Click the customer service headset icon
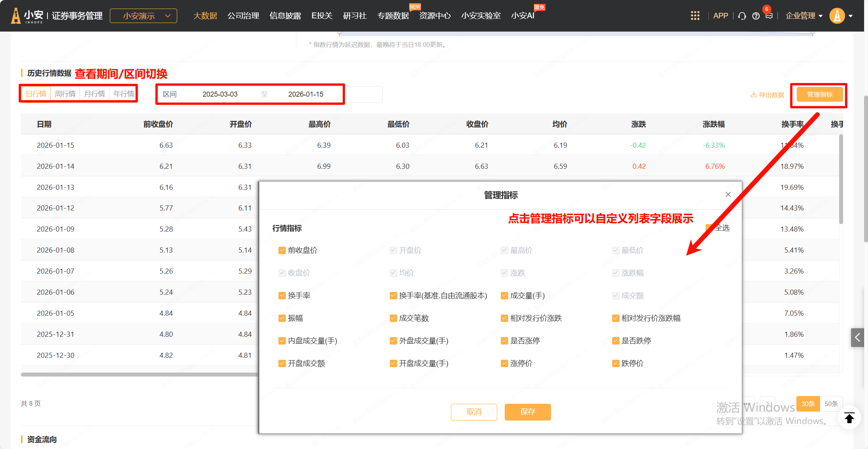Viewport: 868px width, 449px height. tap(742, 16)
